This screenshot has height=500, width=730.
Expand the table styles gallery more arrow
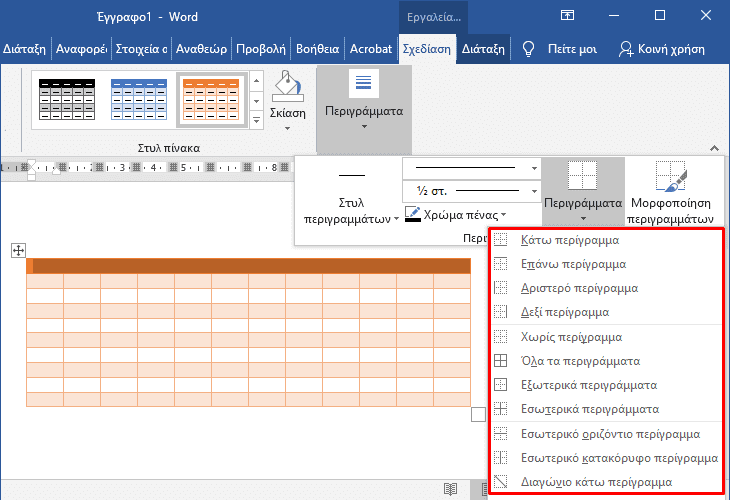pyautogui.click(x=256, y=120)
